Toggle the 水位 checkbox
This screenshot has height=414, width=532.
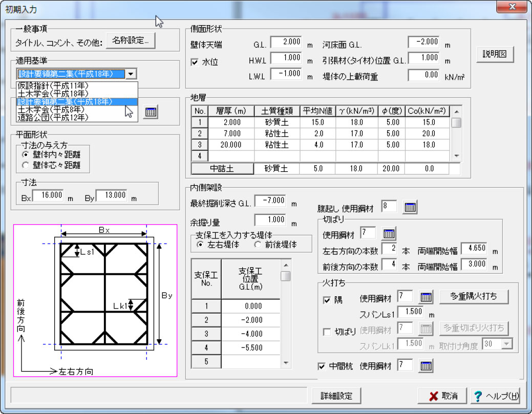coord(195,62)
